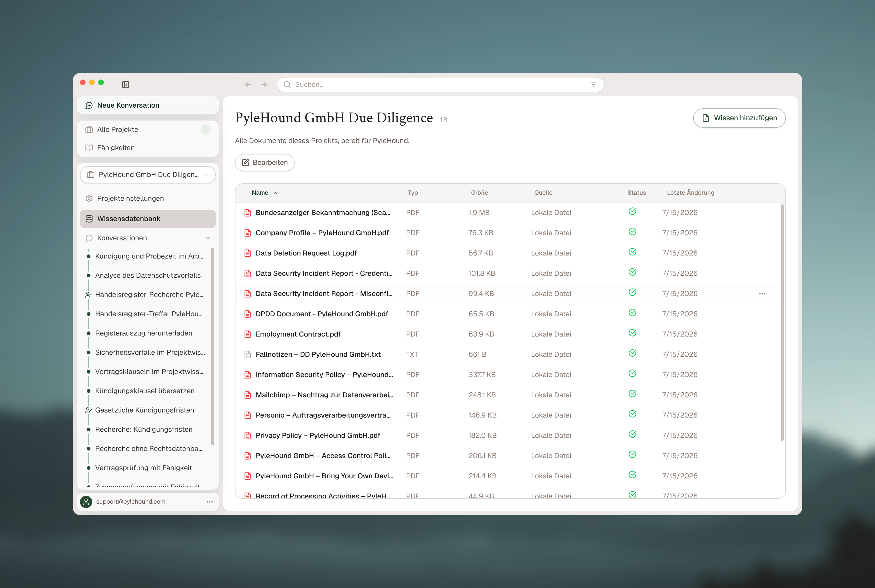
Task: Sort by Letzte Änderung column header
Action: click(x=691, y=193)
